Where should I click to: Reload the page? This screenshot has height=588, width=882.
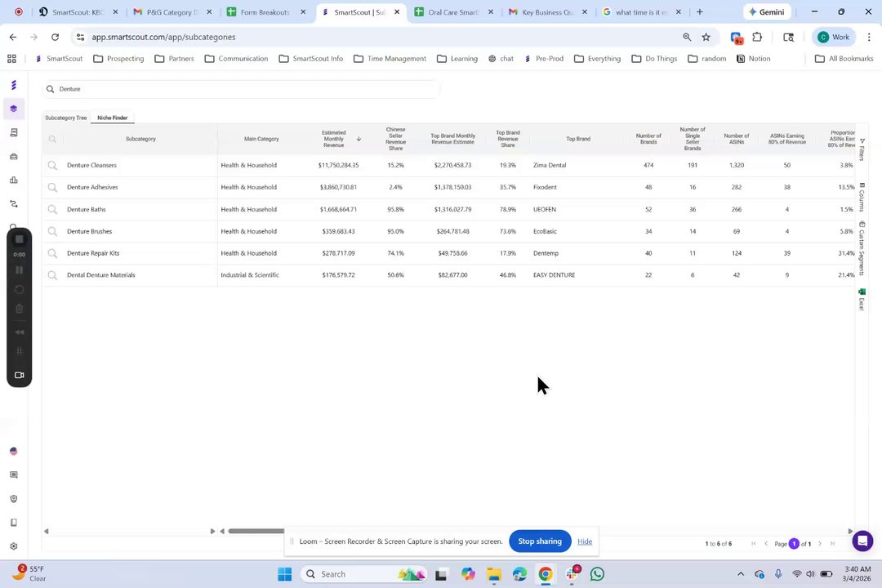pyautogui.click(x=56, y=37)
